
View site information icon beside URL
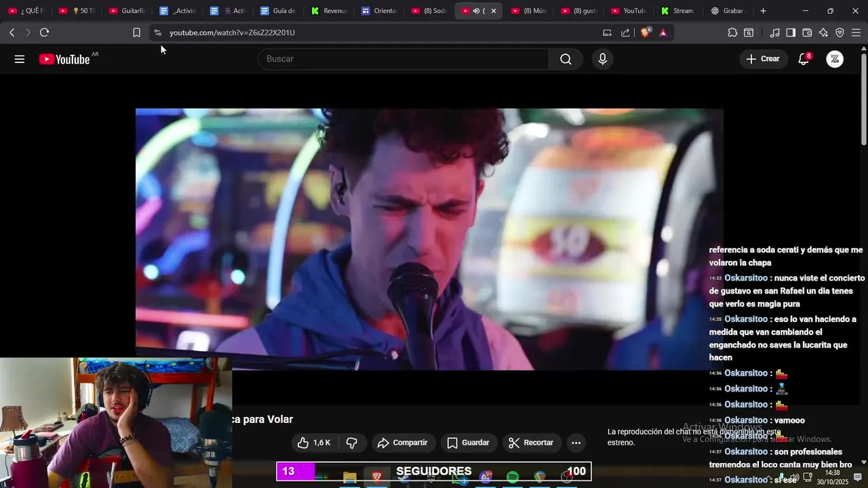[157, 33]
